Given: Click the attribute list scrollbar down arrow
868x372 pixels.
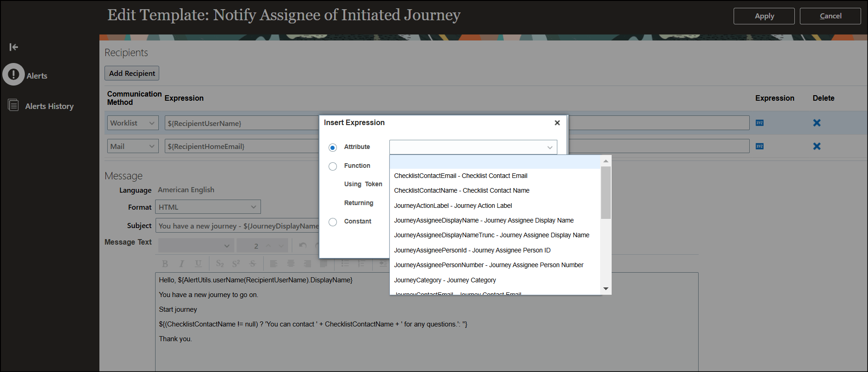Looking at the screenshot, I should pos(606,289).
